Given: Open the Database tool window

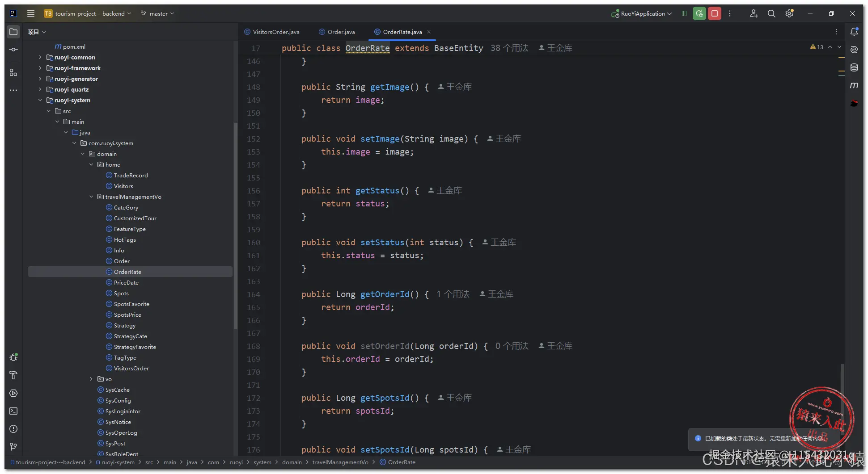Looking at the screenshot, I should pos(854,67).
